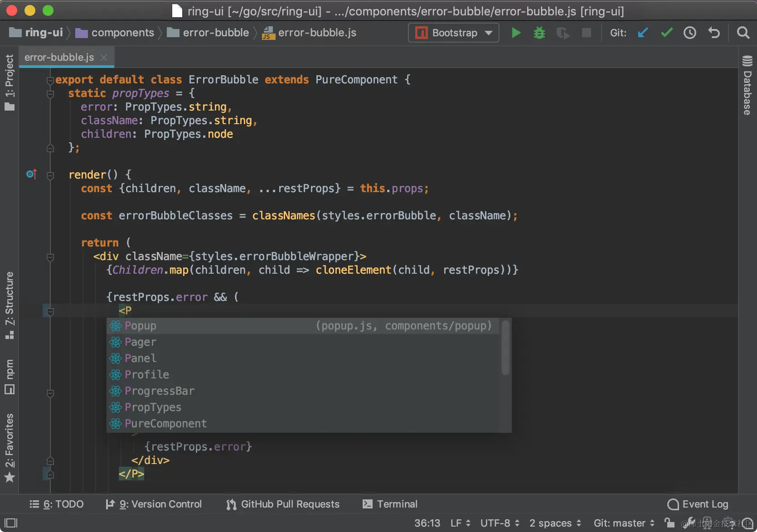Fold the div errorBubbleWrapper element
Viewport: 757px width, 532px height.
click(x=50, y=257)
